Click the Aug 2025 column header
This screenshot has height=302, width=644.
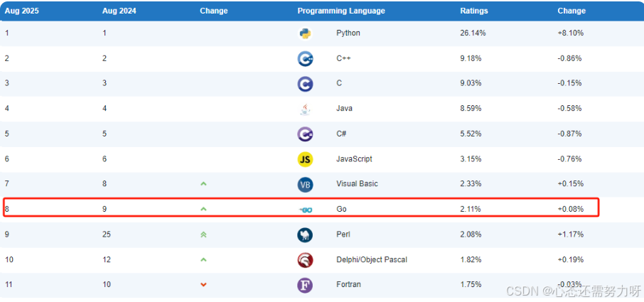coord(22,11)
